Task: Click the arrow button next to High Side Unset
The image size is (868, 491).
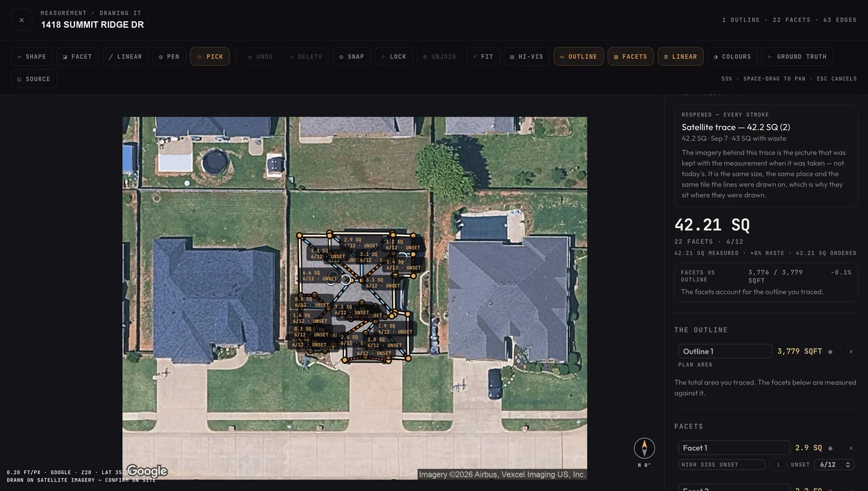Action: pyautogui.click(x=778, y=464)
